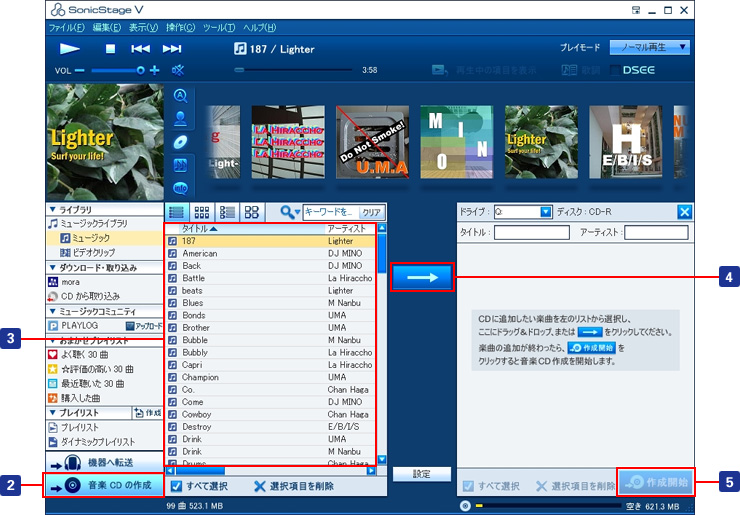This screenshot has width=740, height=515.
Task: Skip to the next track
Action: coord(172,49)
